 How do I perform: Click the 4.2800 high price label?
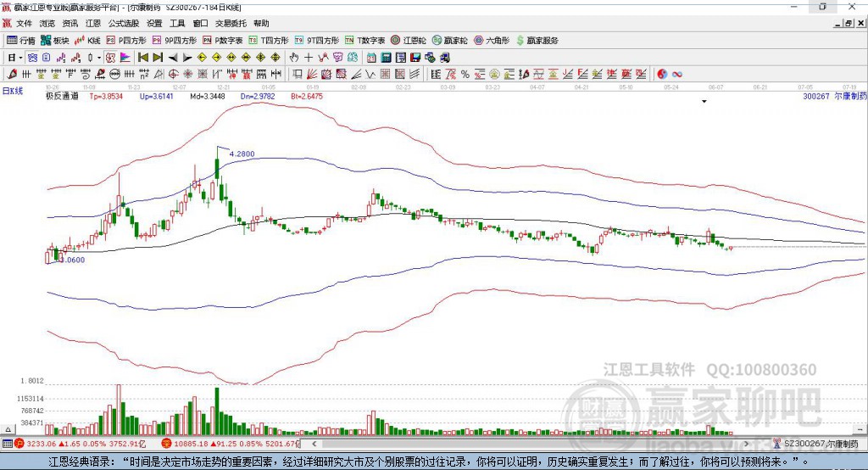coord(242,154)
